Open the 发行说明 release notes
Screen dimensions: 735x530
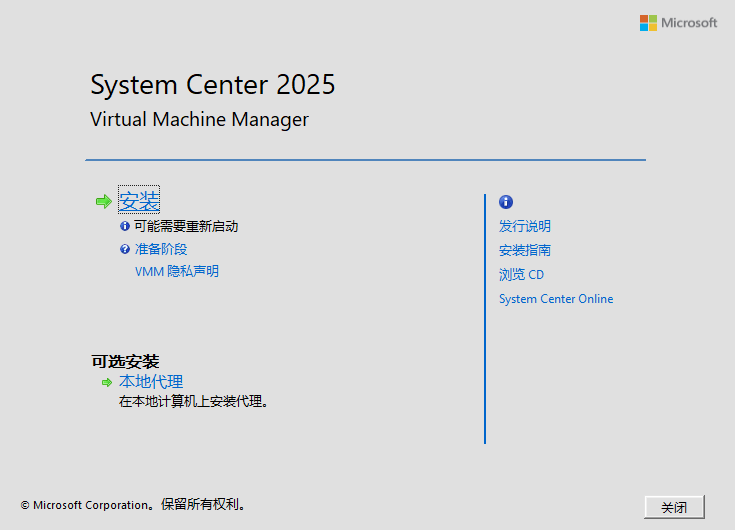[524, 227]
